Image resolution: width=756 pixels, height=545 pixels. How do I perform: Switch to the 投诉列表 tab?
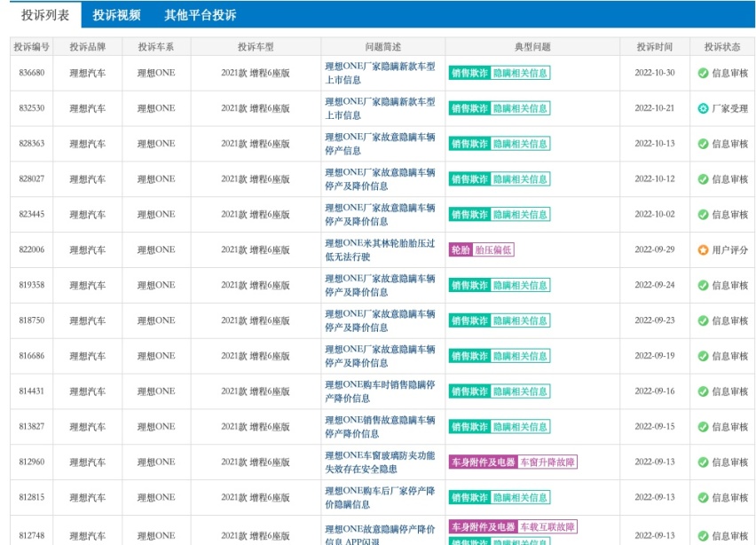(45, 15)
